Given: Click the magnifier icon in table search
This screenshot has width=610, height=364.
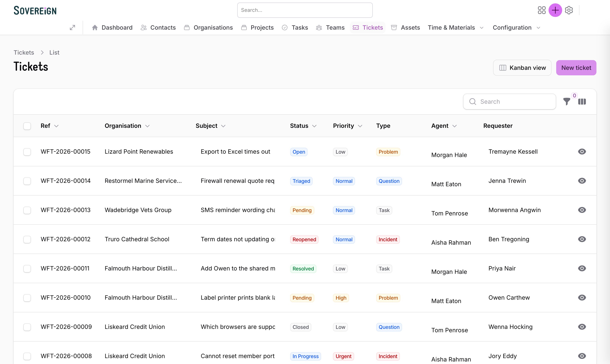Looking at the screenshot, I should 473,102.
